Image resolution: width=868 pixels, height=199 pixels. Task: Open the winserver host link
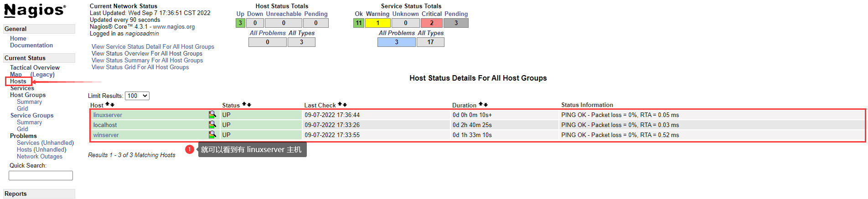[106, 135]
